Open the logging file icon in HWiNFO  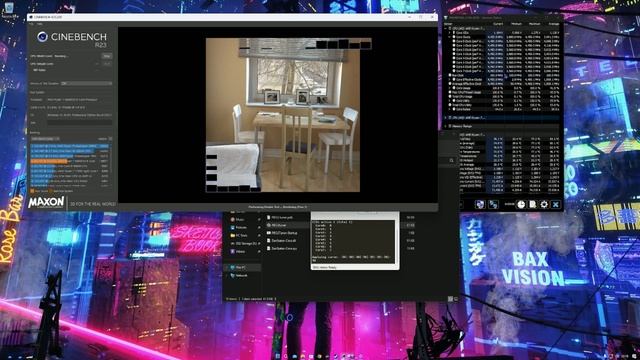[533, 204]
